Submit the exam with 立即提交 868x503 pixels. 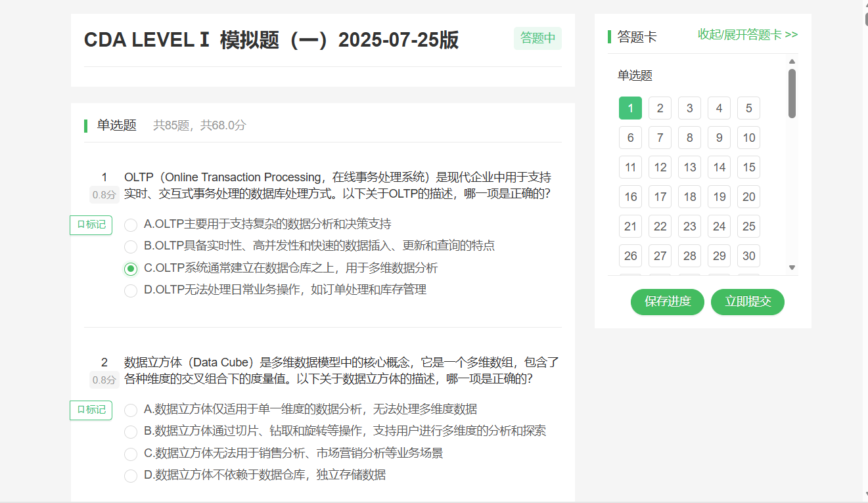748,302
